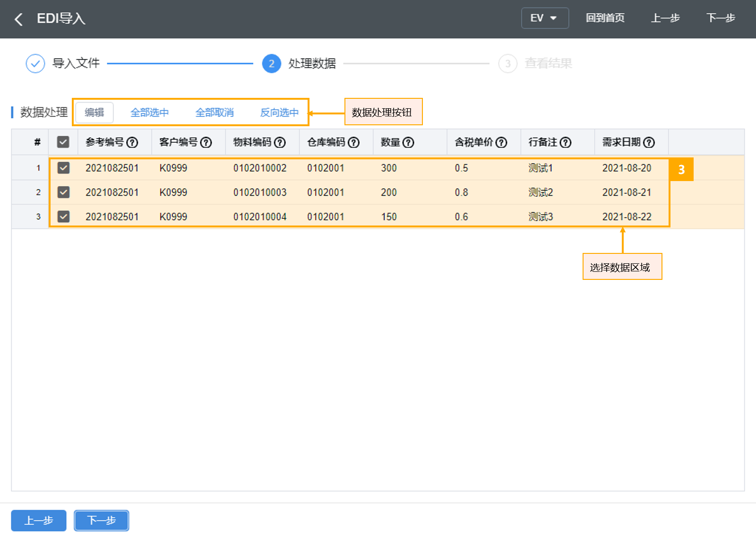Viewport: 756px width, 538px height.
Task: Open help icon for 客户编号 column
Action: coord(206,142)
